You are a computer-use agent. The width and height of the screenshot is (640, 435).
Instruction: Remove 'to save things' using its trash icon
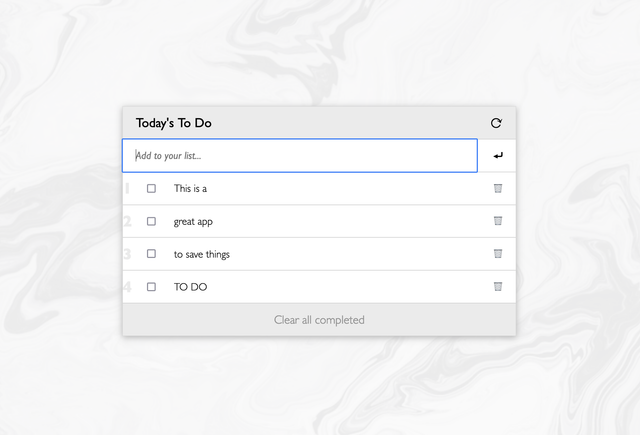coord(498,254)
